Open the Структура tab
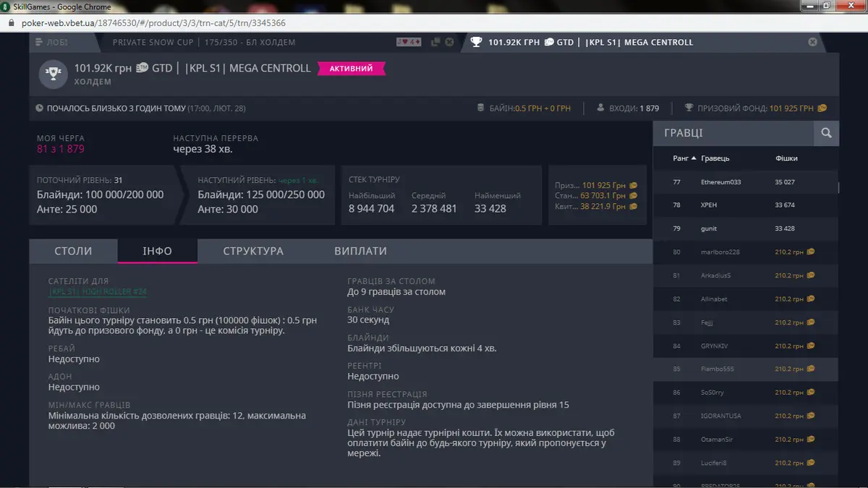 253,251
